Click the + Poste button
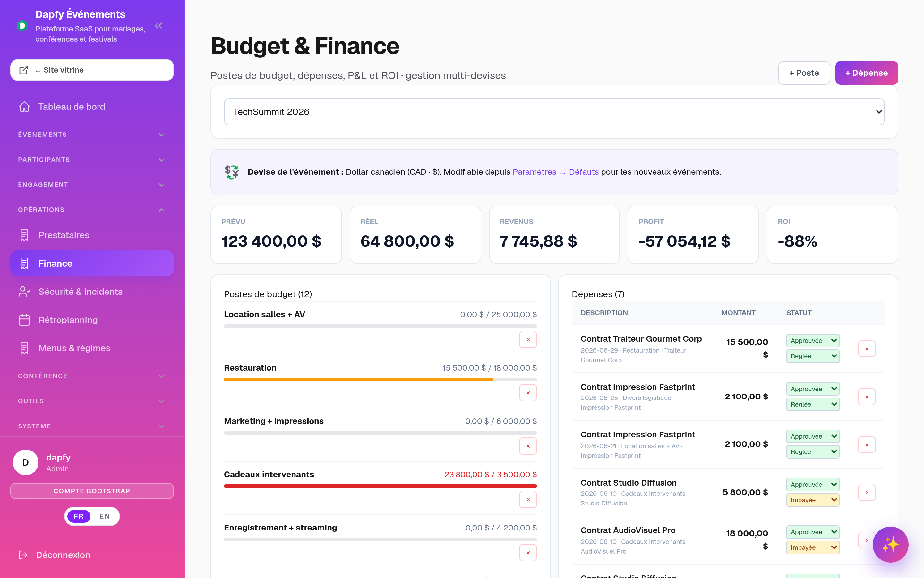 pyautogui.click(x=804, y=73)
